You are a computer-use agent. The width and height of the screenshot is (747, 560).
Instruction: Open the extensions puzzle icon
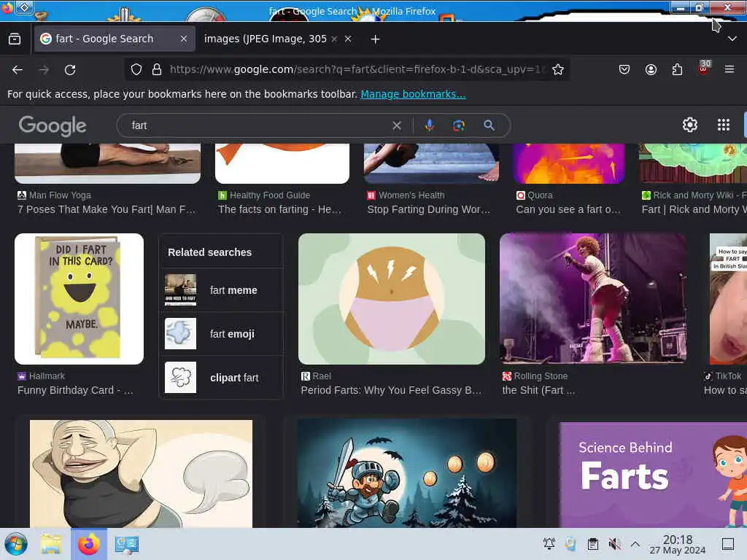point(677,69)
